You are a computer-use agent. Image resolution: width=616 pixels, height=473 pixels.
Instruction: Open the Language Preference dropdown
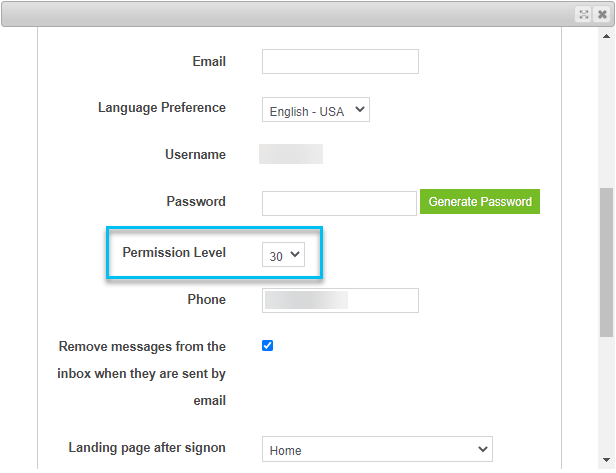(316, 110)
